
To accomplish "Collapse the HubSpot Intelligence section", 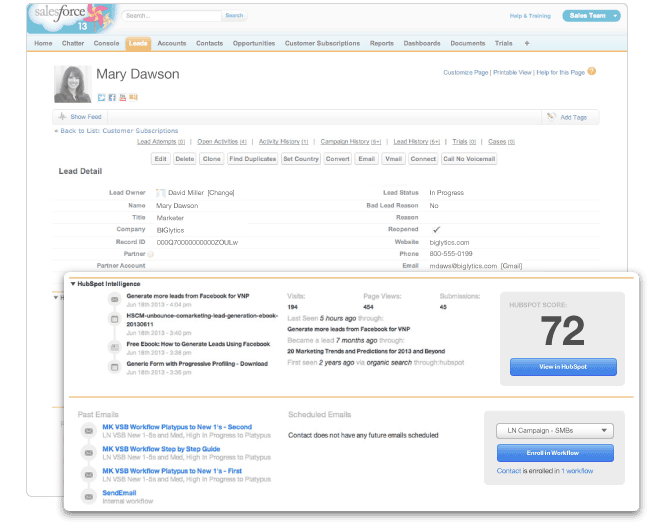I will point(73,284).
